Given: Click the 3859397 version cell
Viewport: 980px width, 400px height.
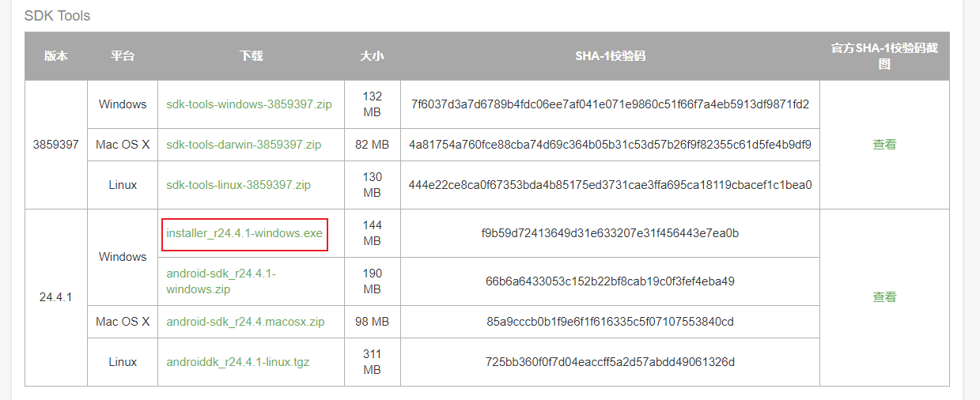Looking at the screenshot, I should 56,145.
